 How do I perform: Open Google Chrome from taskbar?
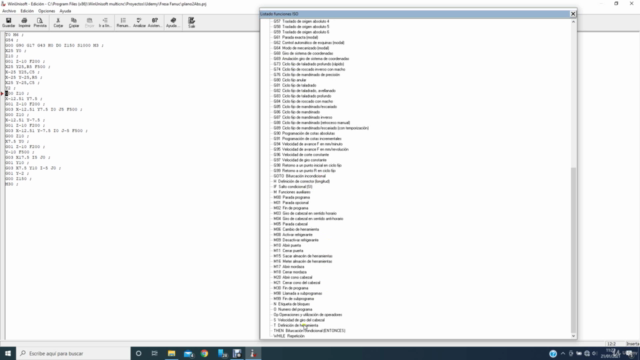[204, 353]
